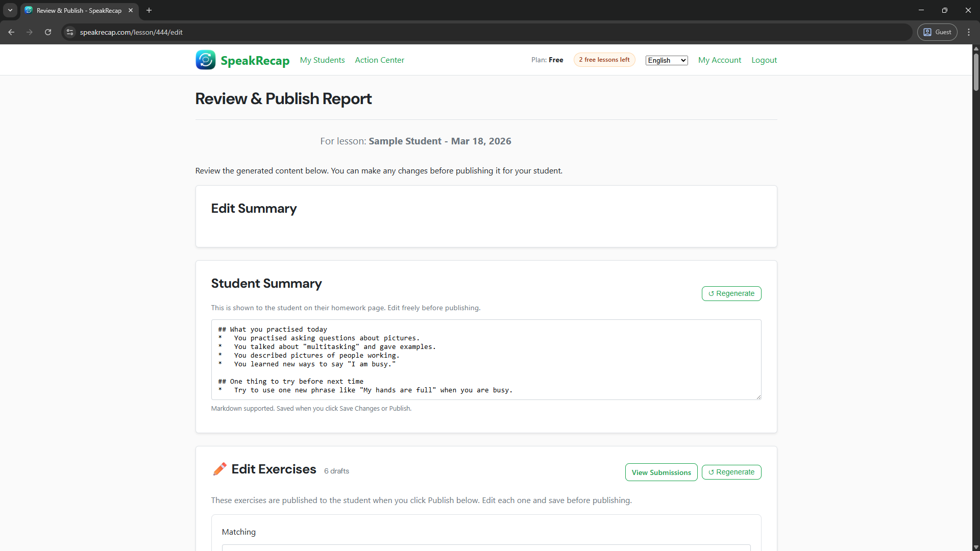Open the English language dropdown
The height and width of the screenshot is (551, 980).
(667, 60)
